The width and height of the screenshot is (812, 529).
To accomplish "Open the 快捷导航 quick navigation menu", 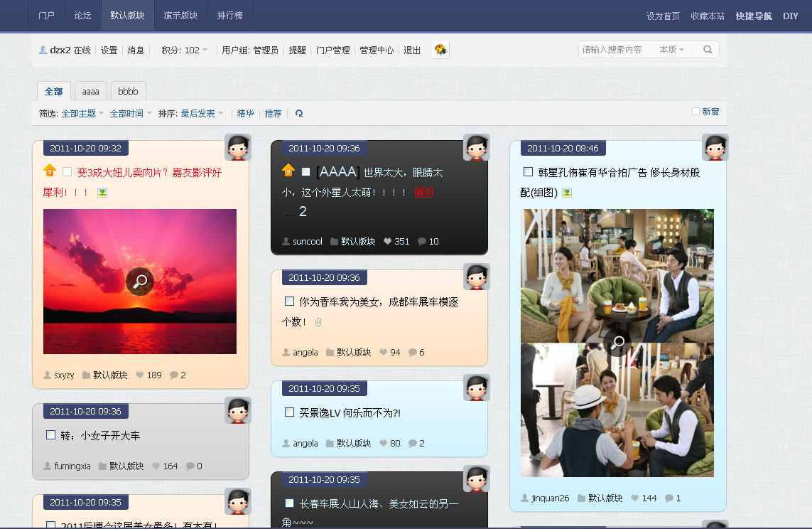I will (754, 16).
